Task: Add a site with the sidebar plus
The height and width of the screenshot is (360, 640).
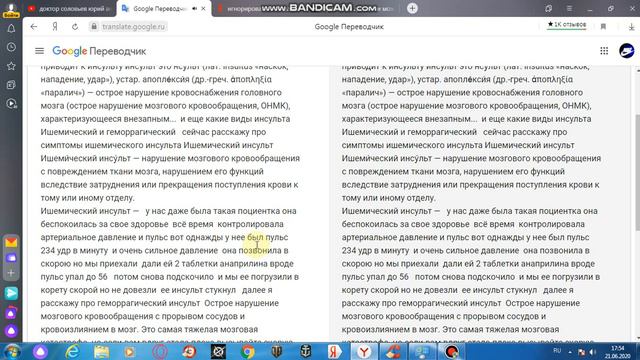Action: point(11,273)
